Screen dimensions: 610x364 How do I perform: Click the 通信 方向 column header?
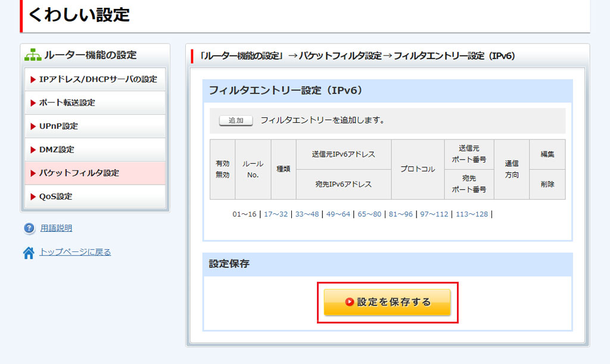(x=512, y=169)
